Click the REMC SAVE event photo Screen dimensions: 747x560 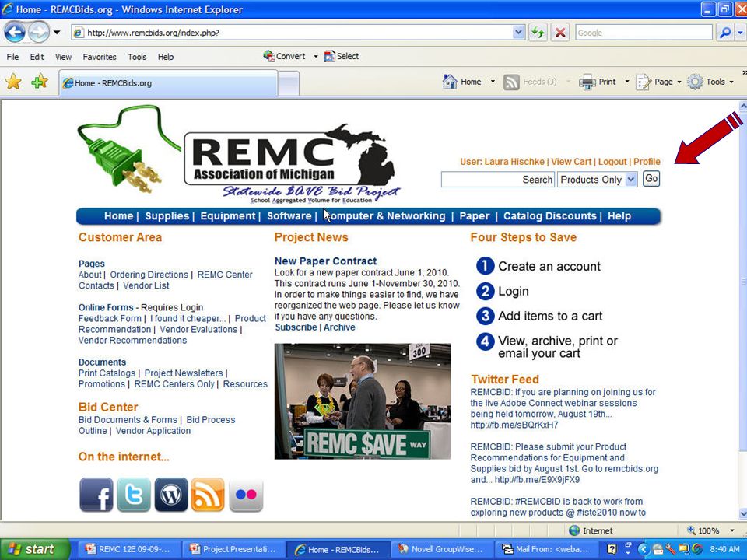pyautogui.click(x=363, y=401)
